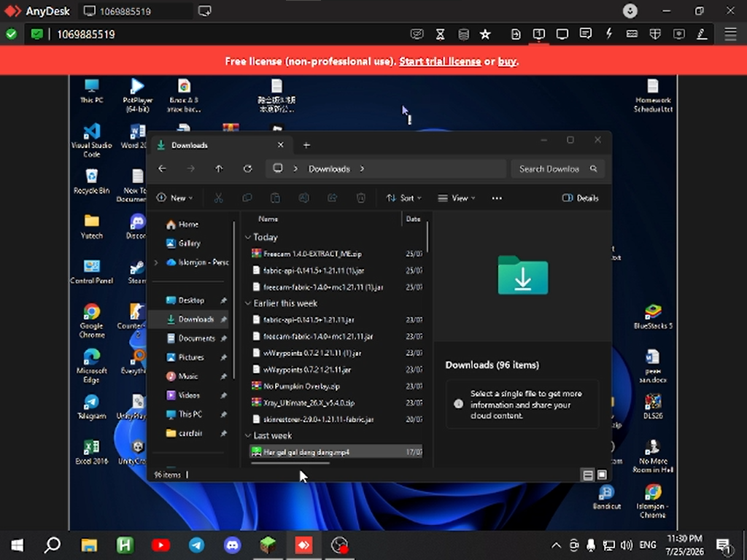The image size is (747, 560).
Task: Open AnyDesk keyboard settings icon
Action: coord(632,34)
